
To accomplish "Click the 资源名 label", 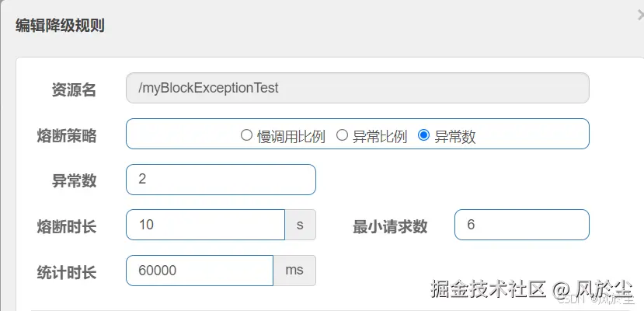I will (x=68, y=89).
